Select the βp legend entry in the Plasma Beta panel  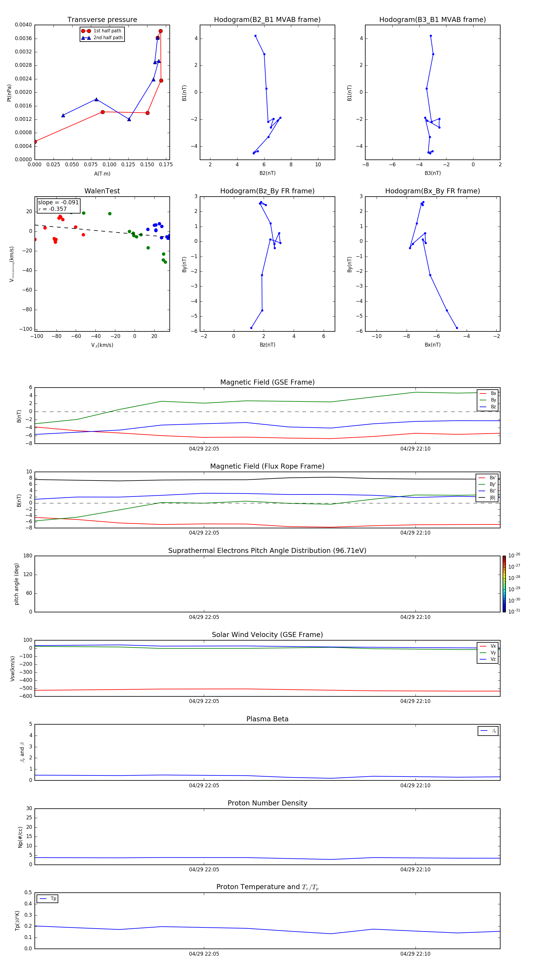pos(488,731)
